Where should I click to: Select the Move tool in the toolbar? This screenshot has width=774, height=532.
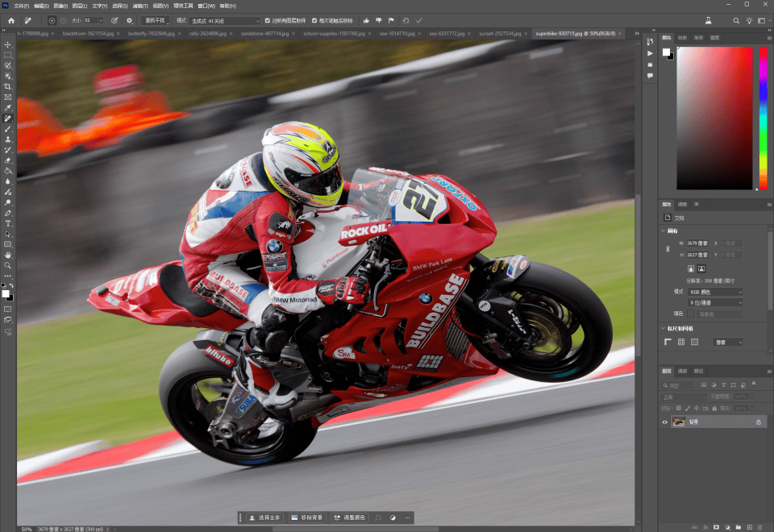coord(8,44)
